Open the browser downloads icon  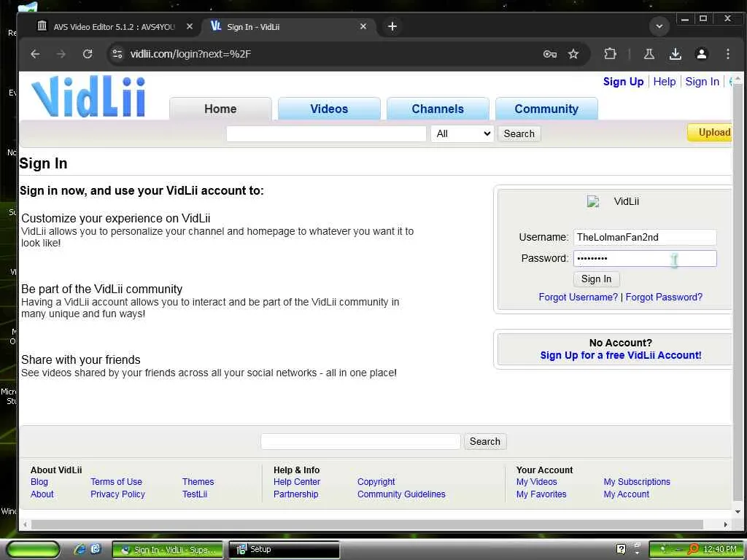point(675,54)
